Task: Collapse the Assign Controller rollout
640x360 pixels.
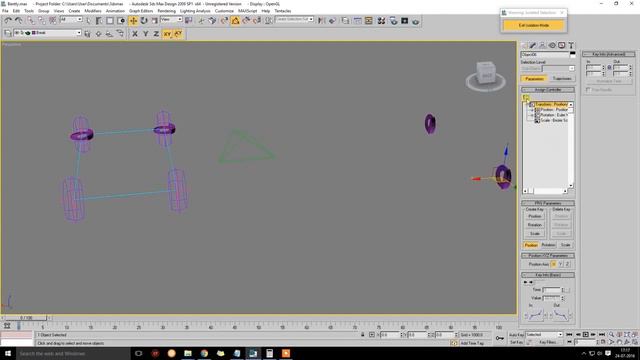Action: [548, 89]
